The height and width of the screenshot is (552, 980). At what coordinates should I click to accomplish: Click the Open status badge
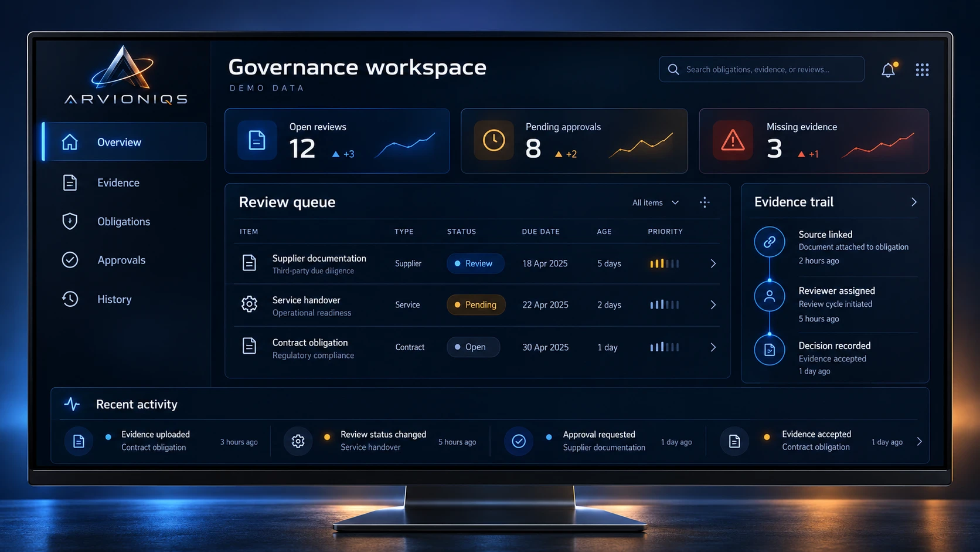473,347
